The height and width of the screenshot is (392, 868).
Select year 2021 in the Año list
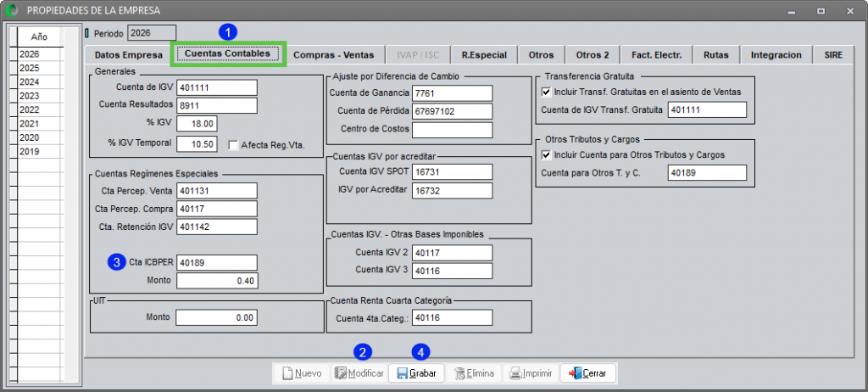pos(40,124)
